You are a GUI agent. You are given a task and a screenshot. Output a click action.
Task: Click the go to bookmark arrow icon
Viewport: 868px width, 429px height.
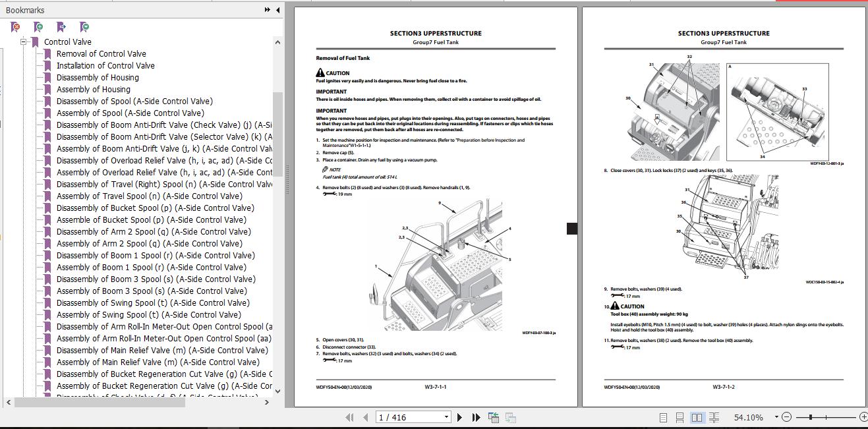coord(61,27)
